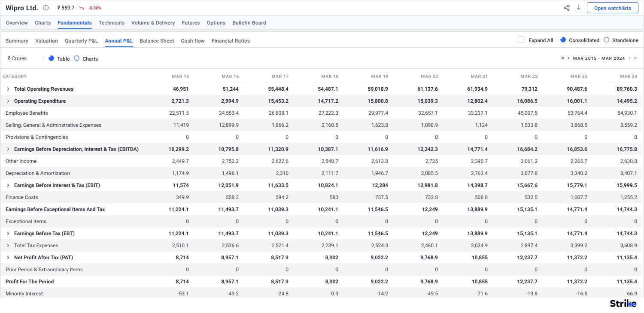644x313 pixels.
Task: Expand the EBITDA row
Action: click(8, 149)
